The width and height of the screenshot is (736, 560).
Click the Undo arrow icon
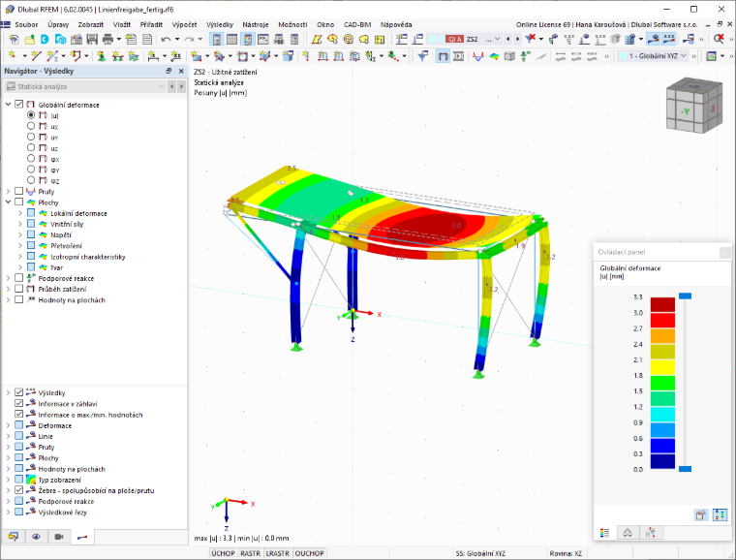click(x=166, y=40)
